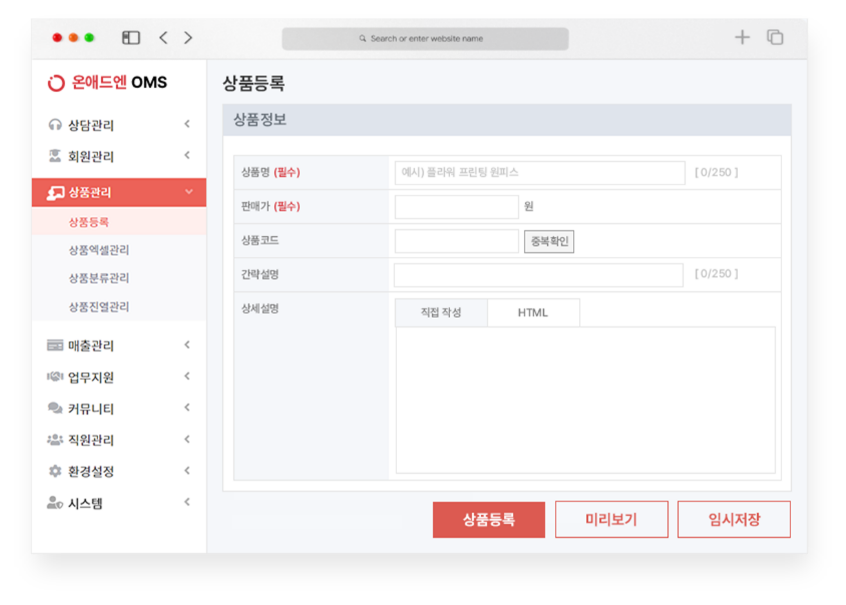Click the 임시저장 button
The image size is (846, 605).
click(x=734, y=520)
